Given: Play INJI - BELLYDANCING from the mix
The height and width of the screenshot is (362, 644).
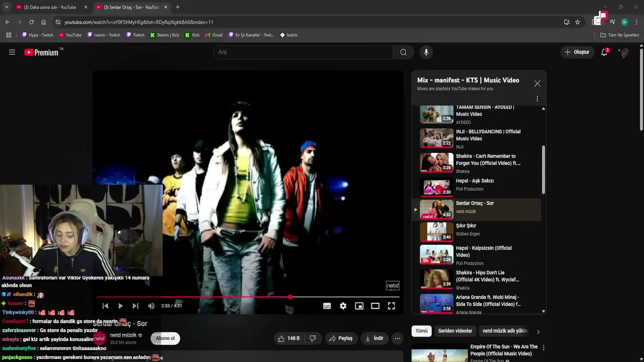Looking at the screenshot, I should tap(476, 138).
